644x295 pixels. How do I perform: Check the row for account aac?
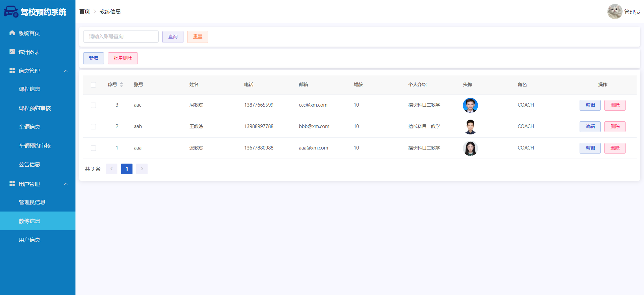[93, 105]
